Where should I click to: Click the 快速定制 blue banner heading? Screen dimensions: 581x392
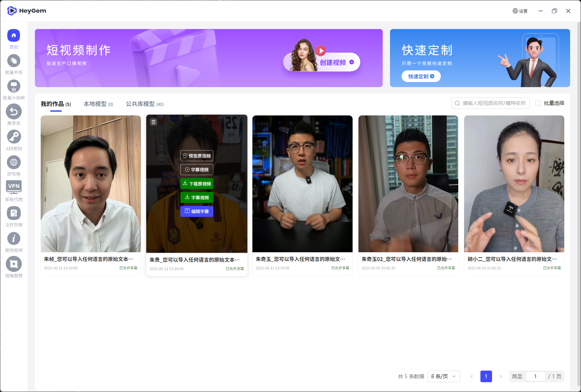tap(427, 50)
